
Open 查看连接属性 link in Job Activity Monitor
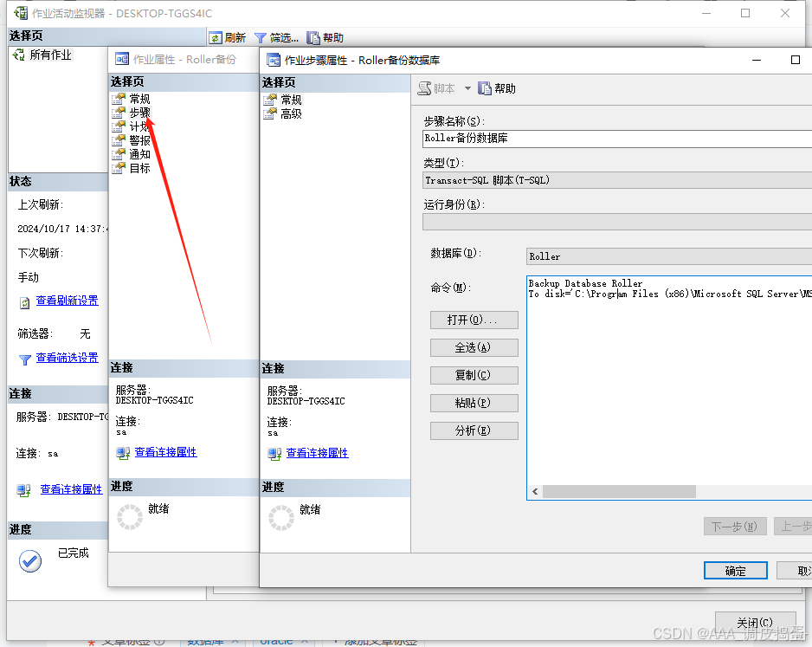coord(72,489)
